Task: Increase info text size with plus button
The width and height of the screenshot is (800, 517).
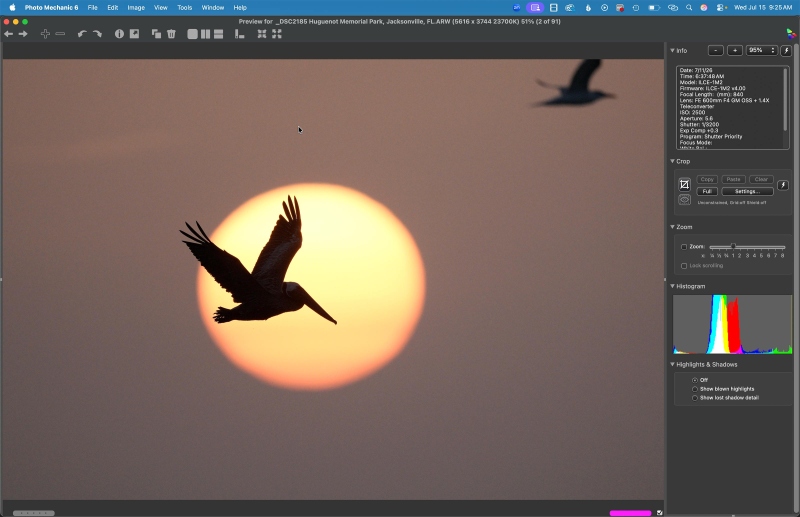Action: tap(734, 50)
